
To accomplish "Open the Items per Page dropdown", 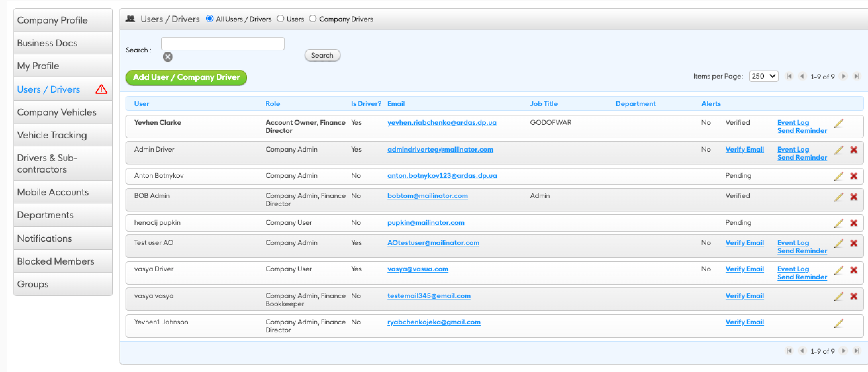I will [763, 77].
